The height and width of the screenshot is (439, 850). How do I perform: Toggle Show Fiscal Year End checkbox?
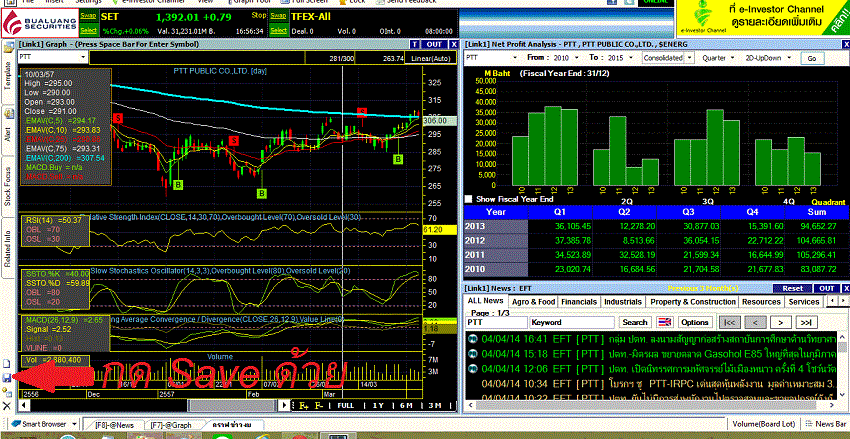(x=468, y=199)
